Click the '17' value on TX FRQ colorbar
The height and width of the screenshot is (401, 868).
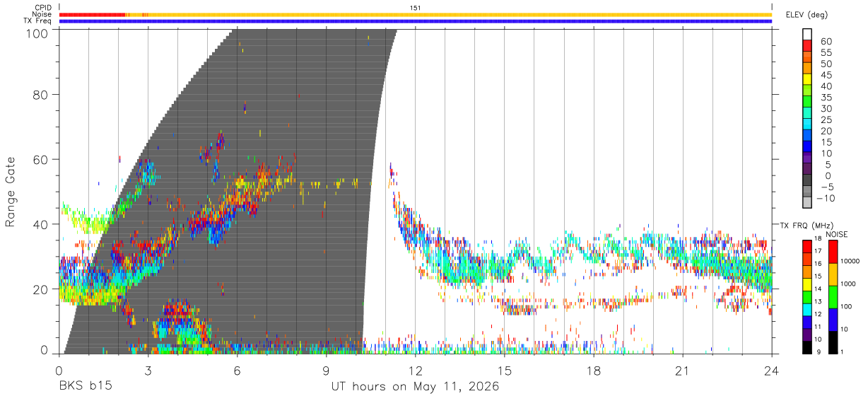point(818,251)
